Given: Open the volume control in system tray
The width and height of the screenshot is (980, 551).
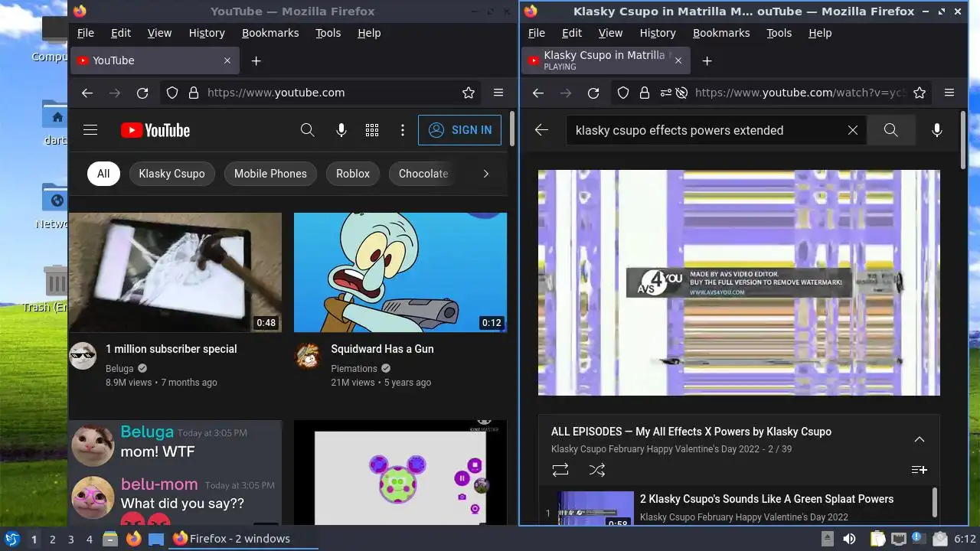Looking at the screenshot, I should 849,539.
